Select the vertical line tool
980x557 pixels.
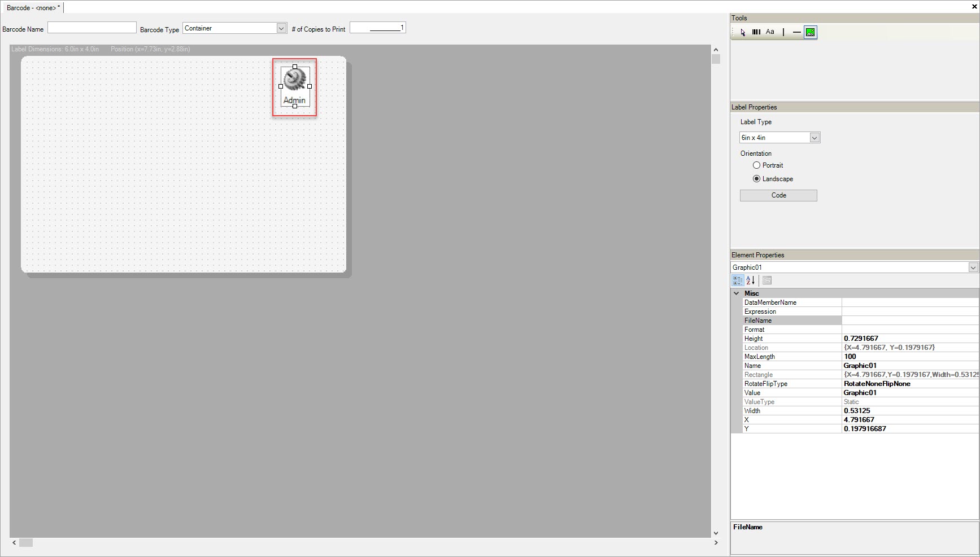pyautogui.click(x=783, y=32)
